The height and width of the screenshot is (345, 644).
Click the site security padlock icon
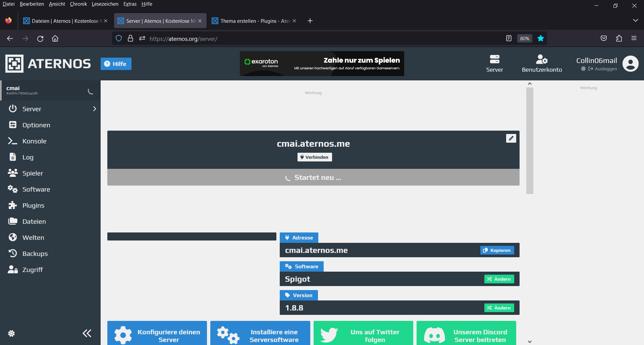[130, 39]
